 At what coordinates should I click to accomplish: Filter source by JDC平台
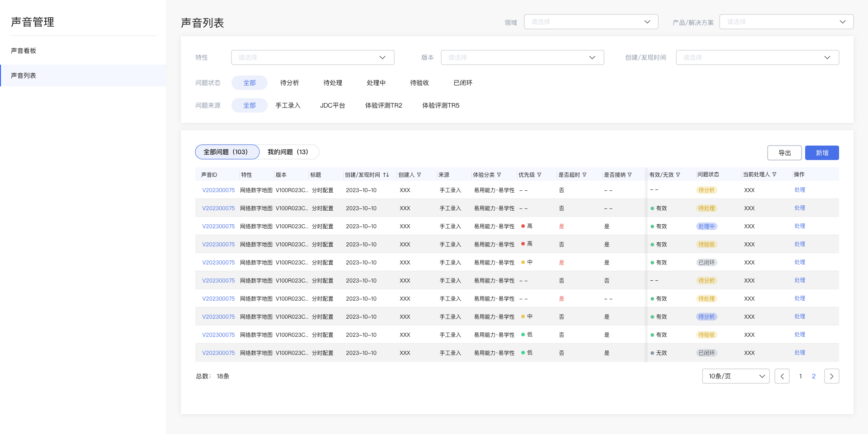pos(333,105)
